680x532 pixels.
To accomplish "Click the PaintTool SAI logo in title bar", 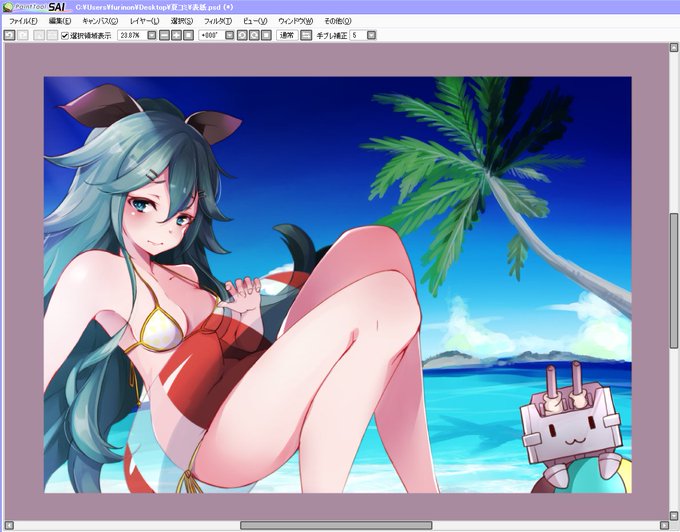I will coord(36,7).
